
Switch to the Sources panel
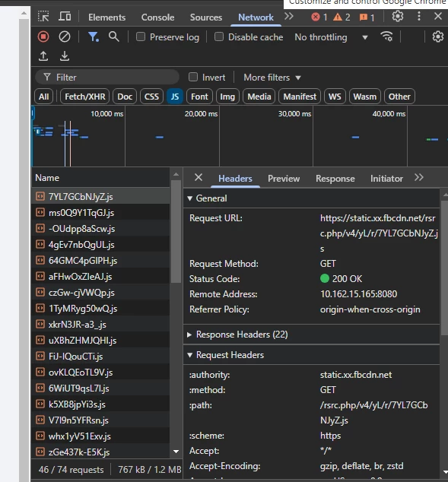(206, 17)
